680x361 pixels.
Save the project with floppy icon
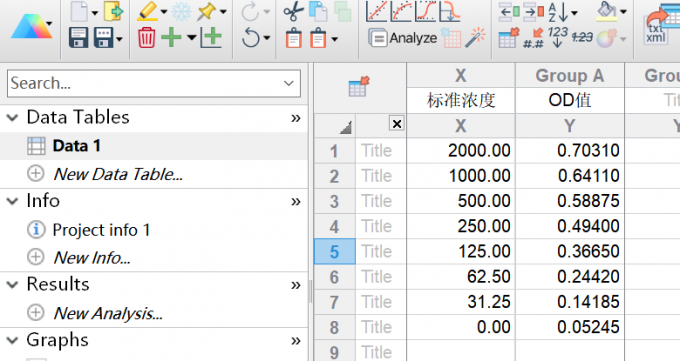(x=78, y=38)
